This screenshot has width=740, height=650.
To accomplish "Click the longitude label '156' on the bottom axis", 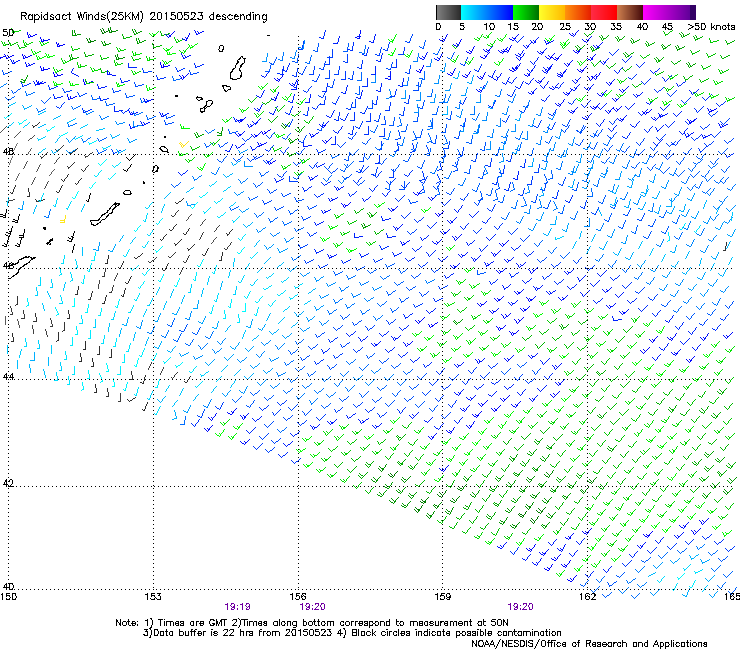I will (298, 597).
